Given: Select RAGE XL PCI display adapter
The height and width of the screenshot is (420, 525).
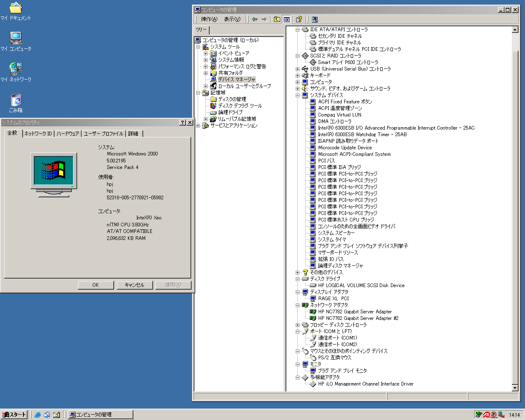Looking at the screenshot, I should 333,299.
